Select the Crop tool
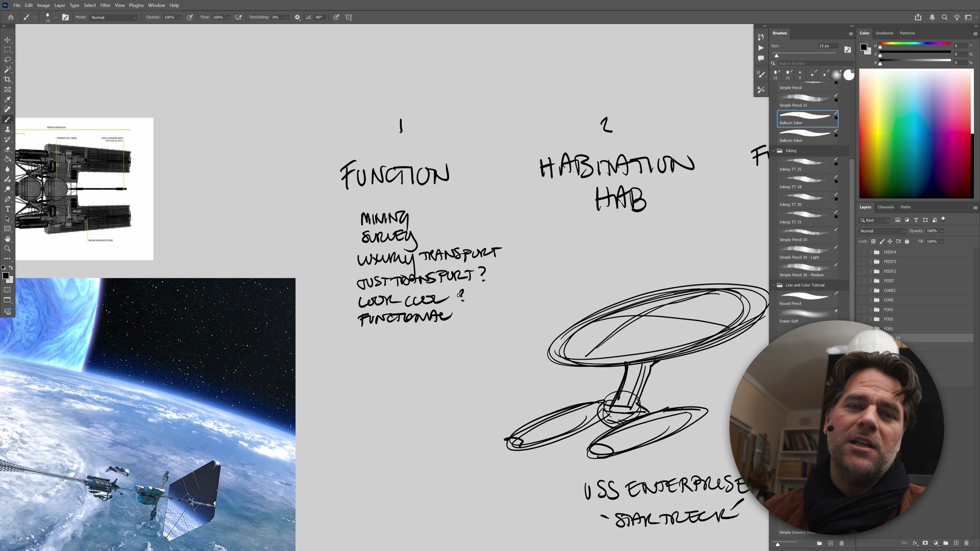This screenshot has width=980, height=551. pos(8,80)
